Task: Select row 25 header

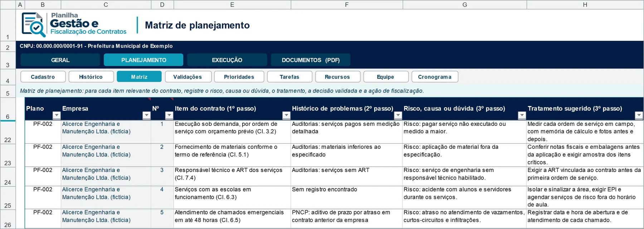Action: coord(8,198)
